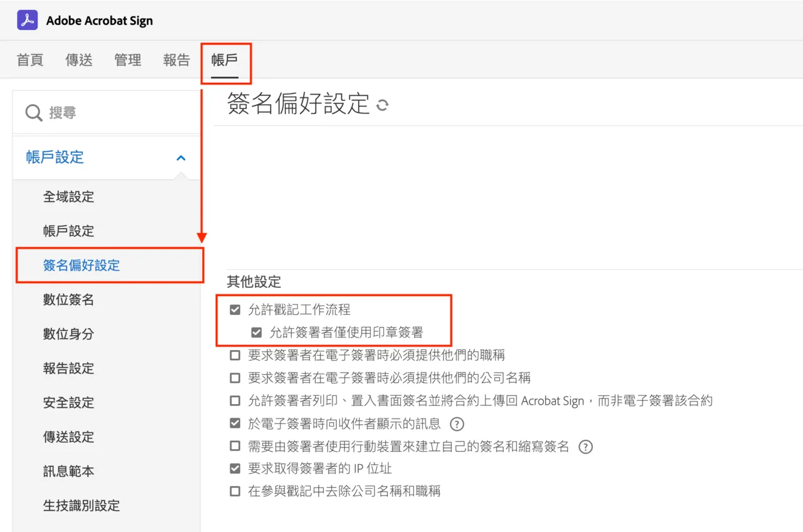This screenshot has width=803, height=532.
Task: Switch to the 報告 tab
Action: coord(176,60)
